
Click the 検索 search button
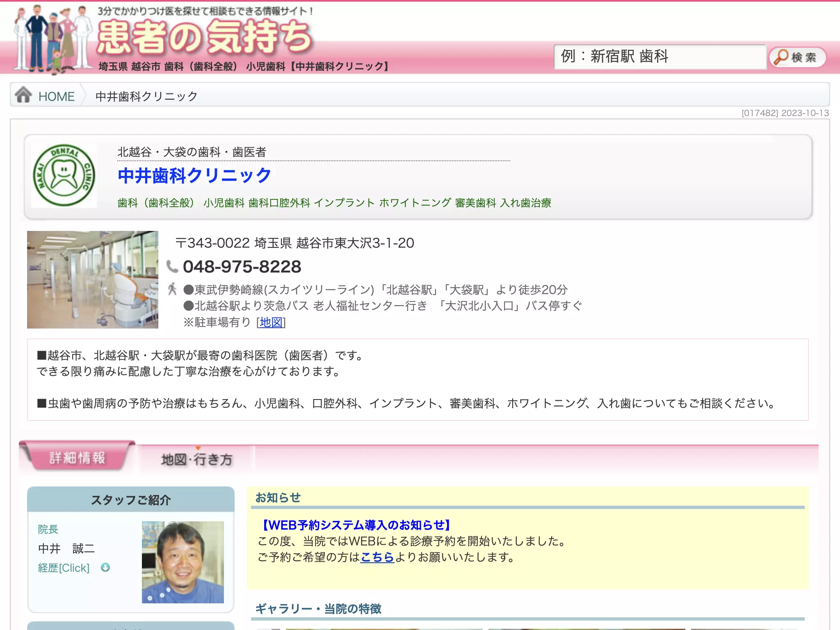click(x=797, y=57)
